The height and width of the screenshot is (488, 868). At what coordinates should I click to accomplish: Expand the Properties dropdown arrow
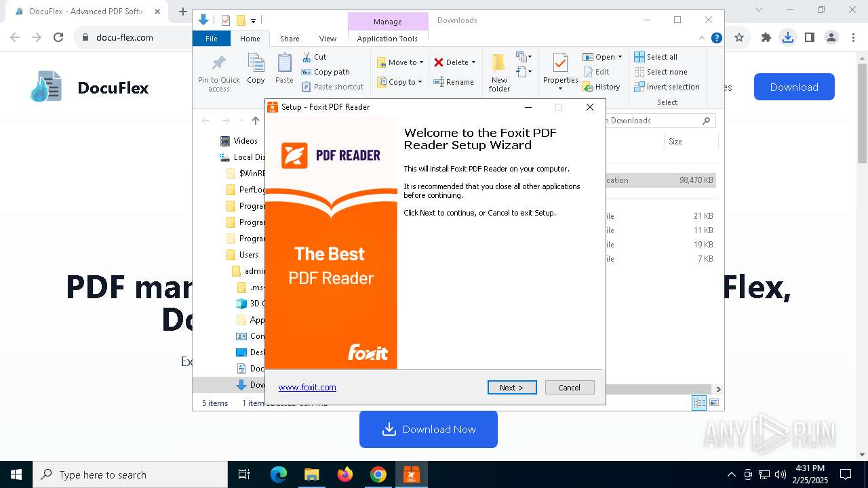point(560,89)
